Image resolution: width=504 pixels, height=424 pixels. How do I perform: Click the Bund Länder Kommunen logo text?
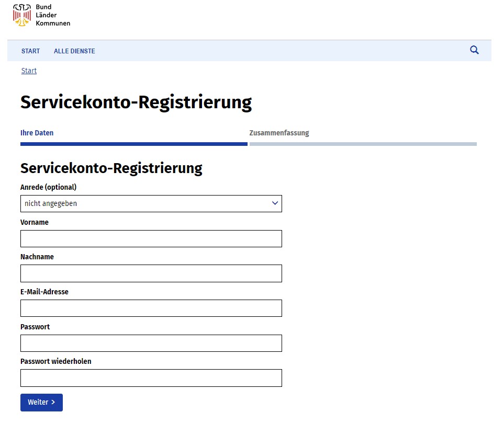53,15
